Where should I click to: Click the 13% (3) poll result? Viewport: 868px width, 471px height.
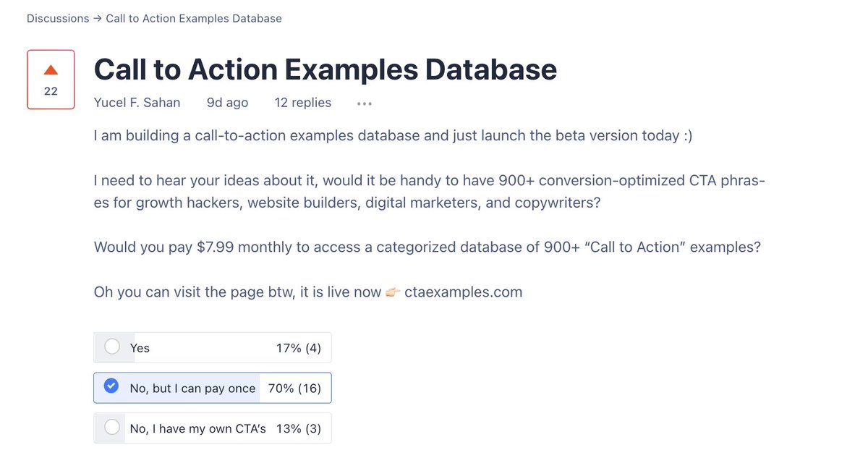[299, 428]
